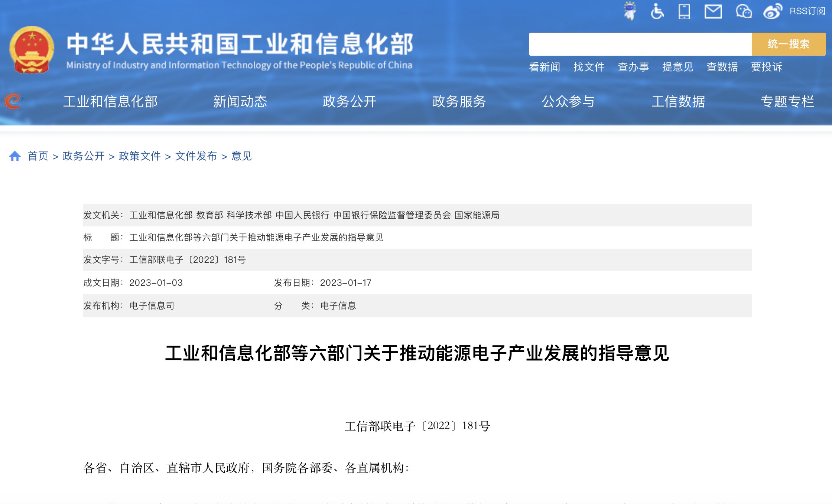Click the home icon in breadcrumb

(15, 156)
